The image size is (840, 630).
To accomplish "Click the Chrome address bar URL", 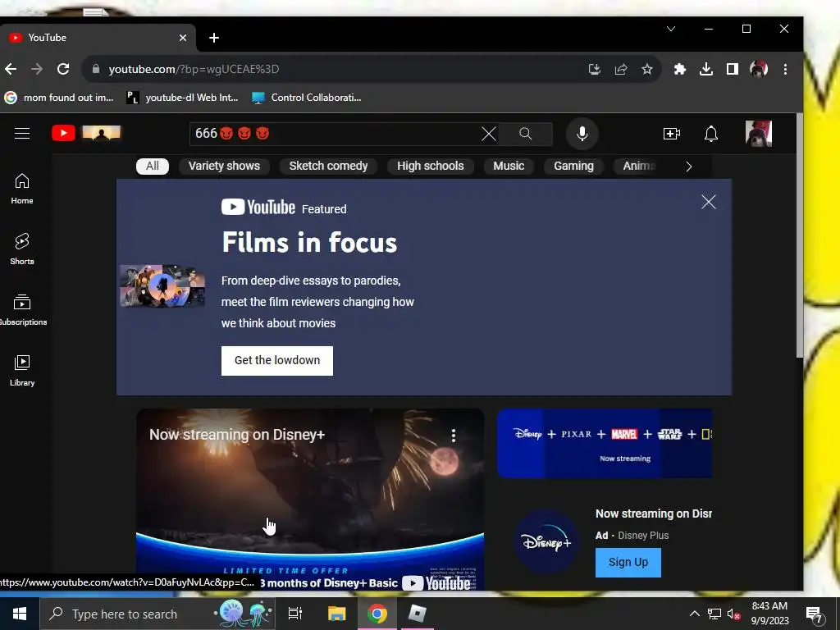I will click(194, 69).
